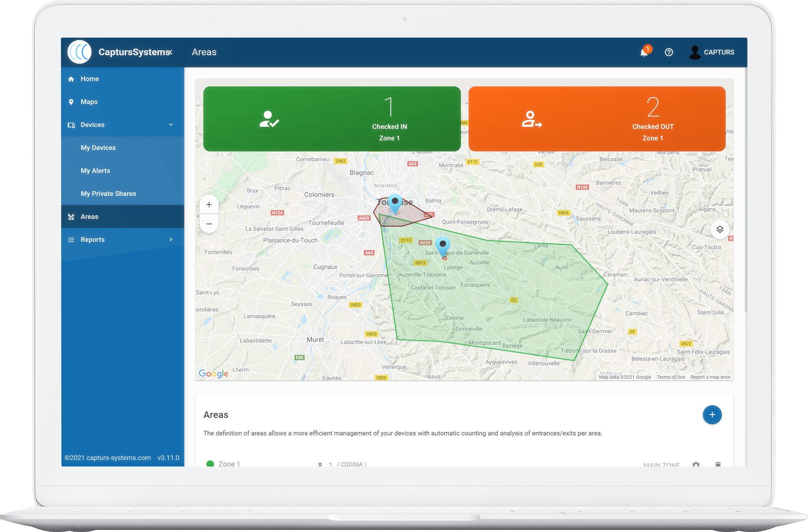Image resolution: width=808 pixels, height=532 pixels.
Task: Click the checked-in person icon
Action: click(269, 119)
